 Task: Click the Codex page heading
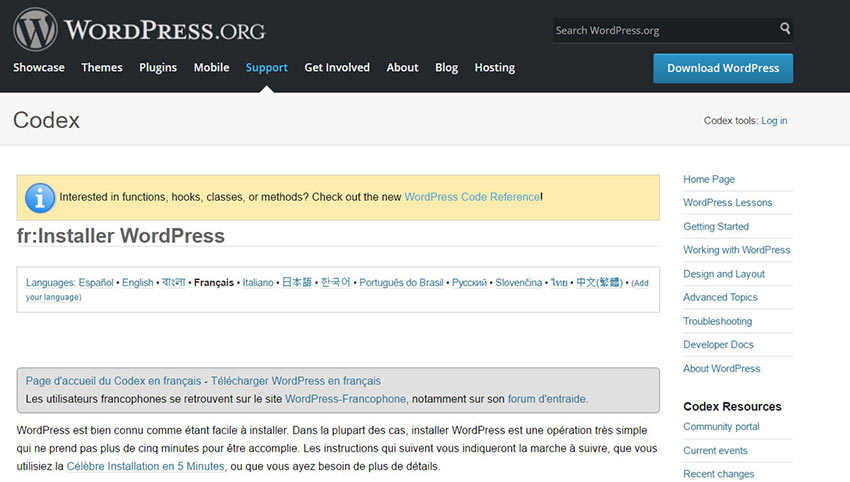pyautogui.click(x=46, y=120)
